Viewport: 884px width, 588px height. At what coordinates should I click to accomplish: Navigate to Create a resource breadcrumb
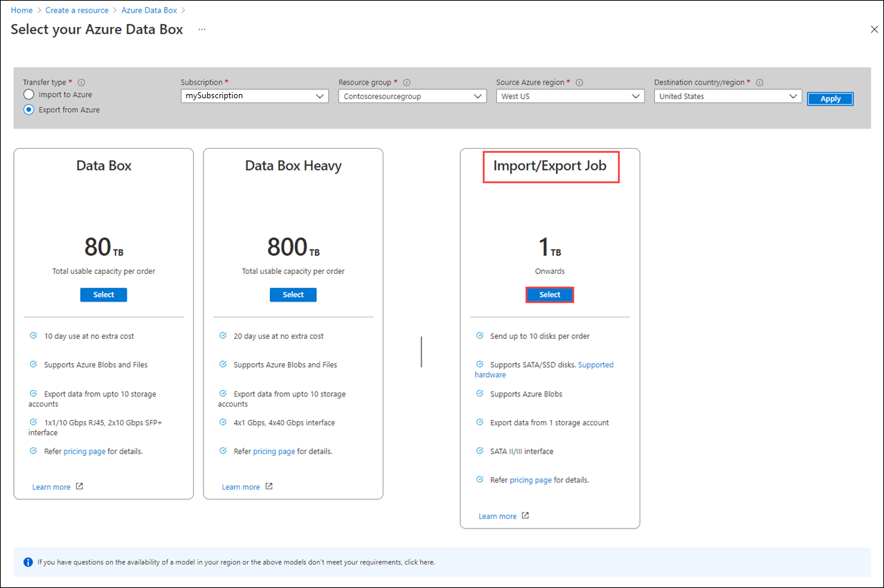pyautogui.click(x=77, y=10)
